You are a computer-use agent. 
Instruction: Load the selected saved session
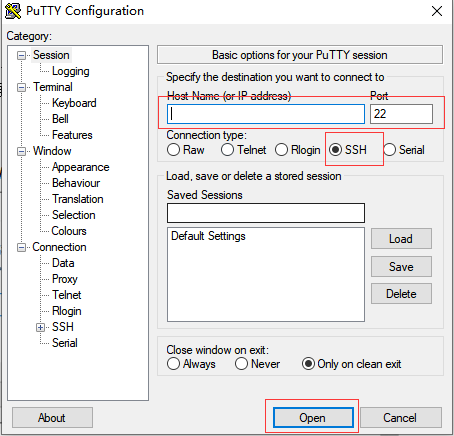[x=401, y=239]
